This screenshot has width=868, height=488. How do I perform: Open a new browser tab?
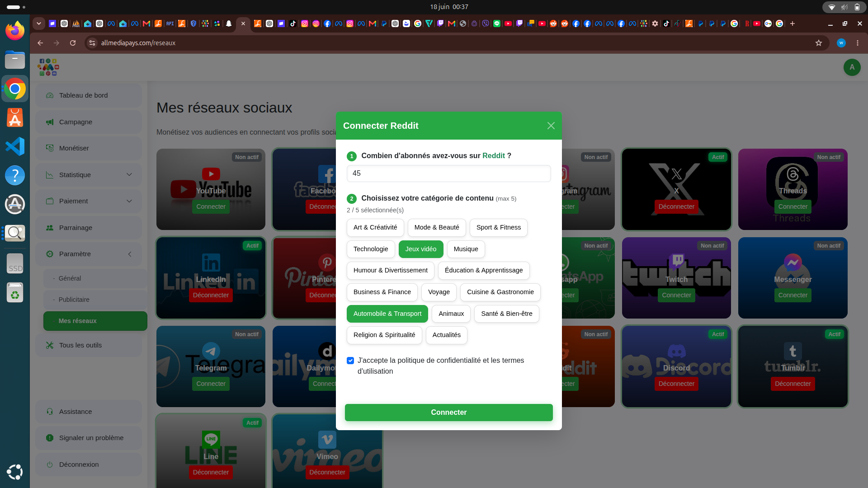point(792,23)
